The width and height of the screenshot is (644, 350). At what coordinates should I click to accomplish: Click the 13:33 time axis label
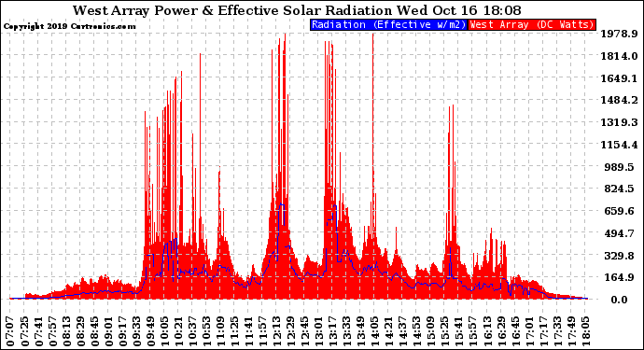[346, 331]
